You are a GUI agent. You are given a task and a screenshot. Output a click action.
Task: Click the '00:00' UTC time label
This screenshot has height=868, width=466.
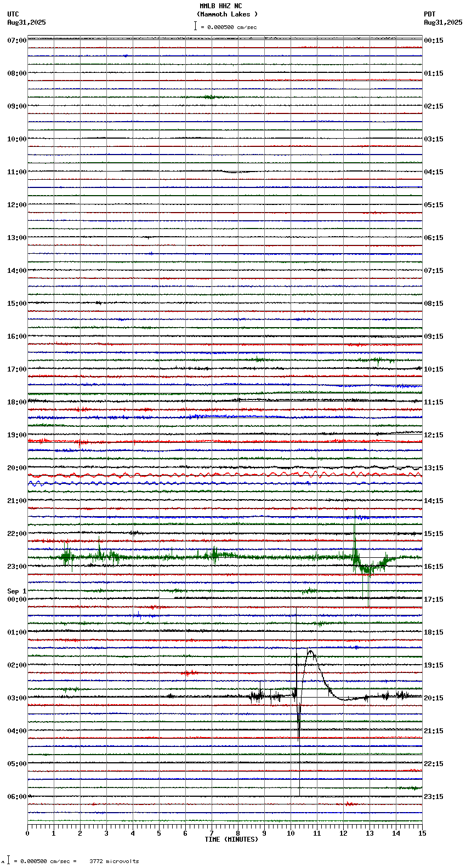(17, 599)
